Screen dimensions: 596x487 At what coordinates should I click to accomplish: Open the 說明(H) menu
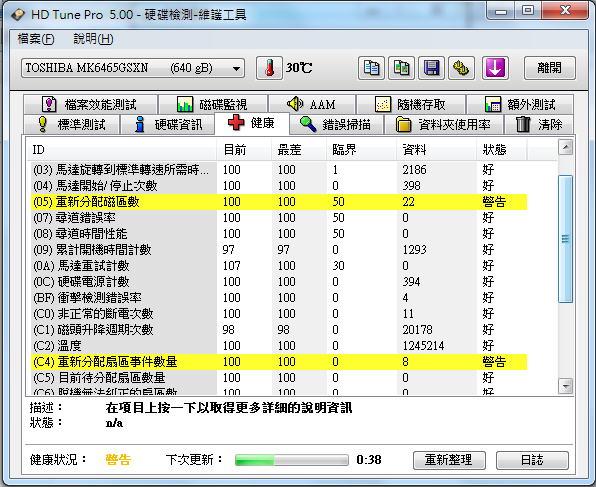94,39
